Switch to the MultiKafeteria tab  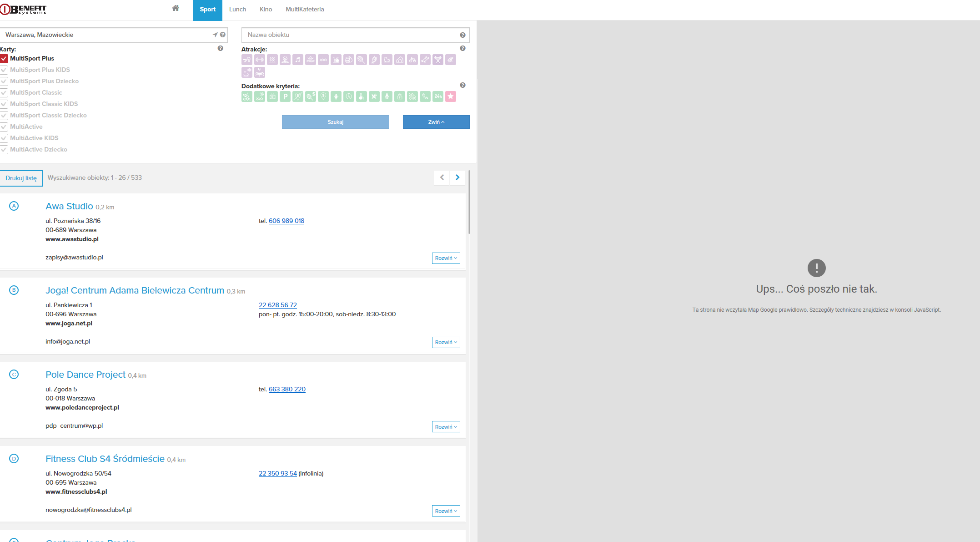click(x=305, y=10)
